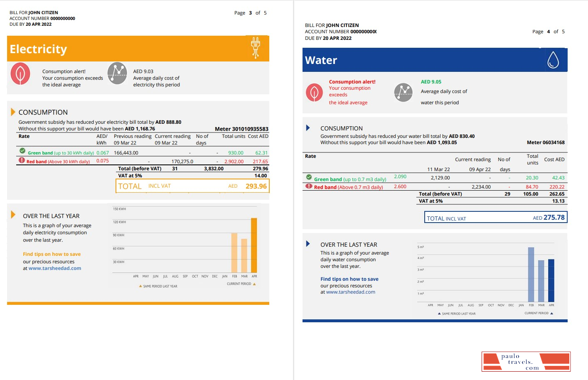The width and height of the screenshot is (588, 380).
Task: Collapse the OVER THE LAST YEAR section for Electricity
Action: 12,215
